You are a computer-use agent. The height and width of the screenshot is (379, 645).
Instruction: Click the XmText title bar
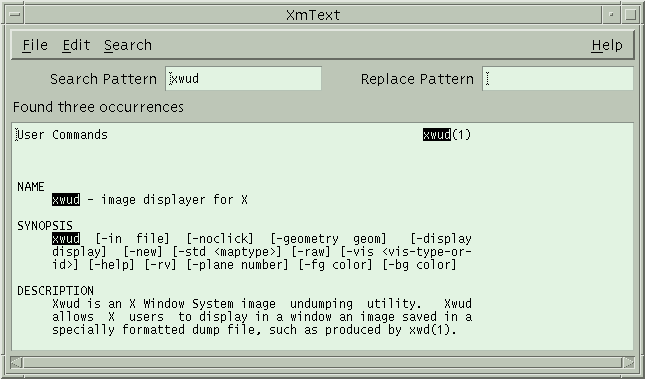pyautogui.click(x=313, y=15)
